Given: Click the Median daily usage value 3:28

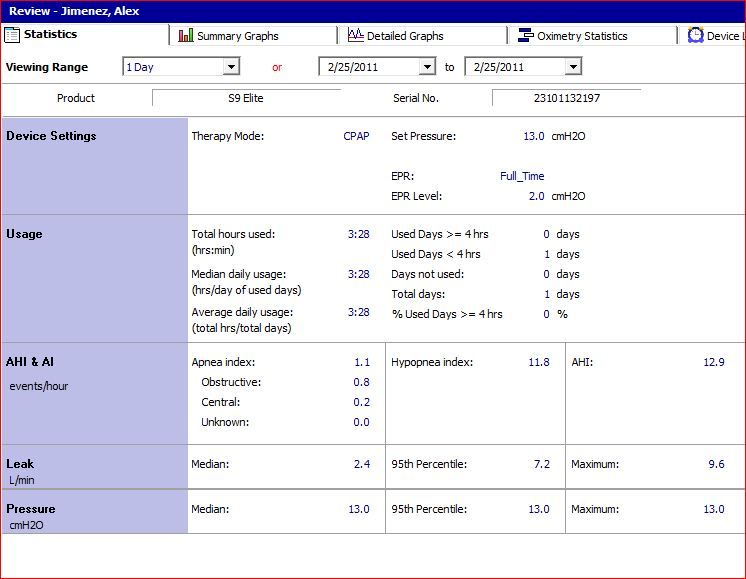Looking at the screenshot, I should (x=359, y=274).
